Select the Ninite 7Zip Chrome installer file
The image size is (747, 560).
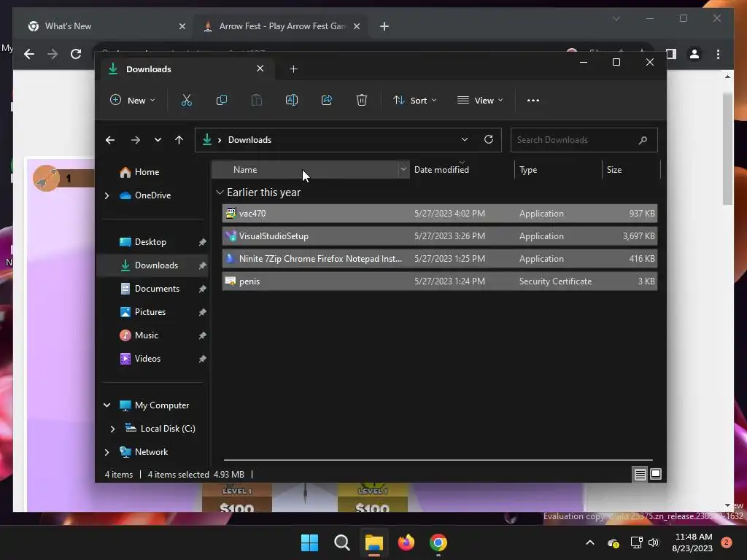(439, 259)
